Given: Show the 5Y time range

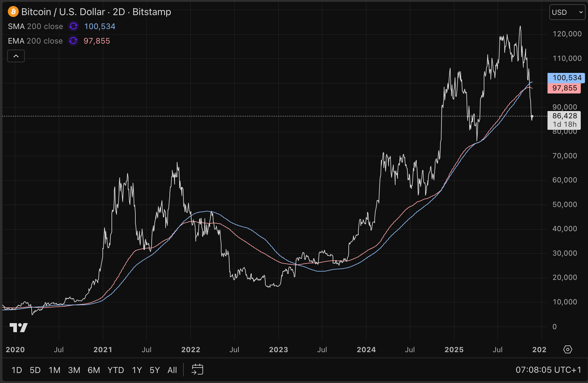Looking at the screenshot, I should click(154, 370).
